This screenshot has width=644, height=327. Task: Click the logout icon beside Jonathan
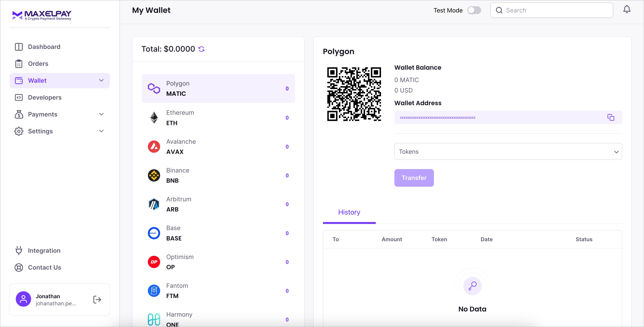point(97,299)
